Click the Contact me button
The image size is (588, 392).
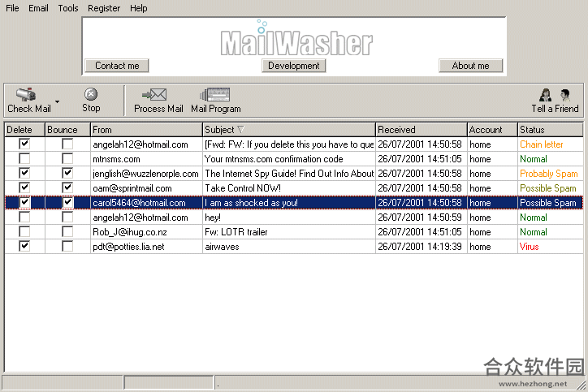117,66
